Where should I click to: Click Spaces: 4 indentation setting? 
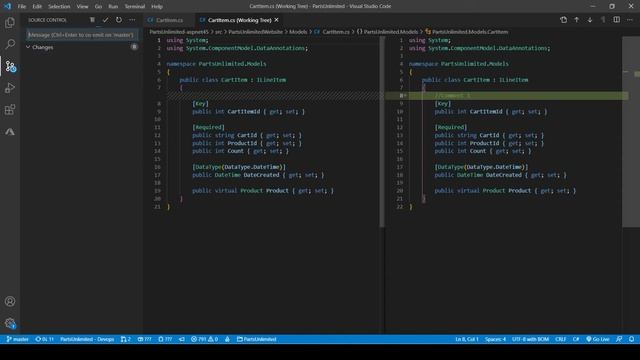coord(495,339)
